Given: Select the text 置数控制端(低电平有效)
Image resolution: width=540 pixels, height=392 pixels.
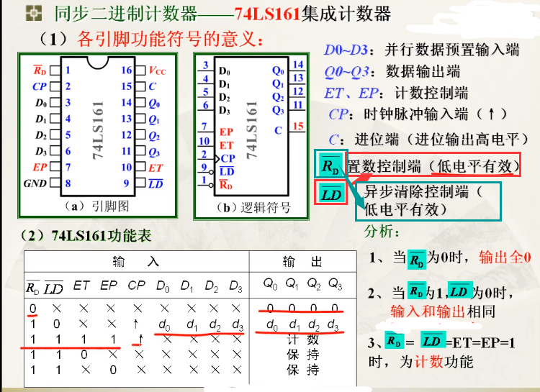Looking at the screenshot, I should click(433, 166).
